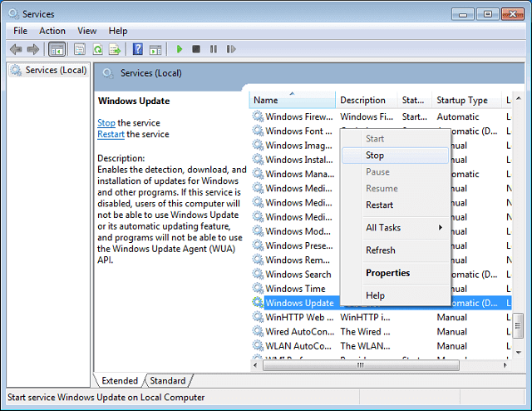Select Services (Local) in the tree
This screenshot has width=532, height=411.
coord(55,71)
